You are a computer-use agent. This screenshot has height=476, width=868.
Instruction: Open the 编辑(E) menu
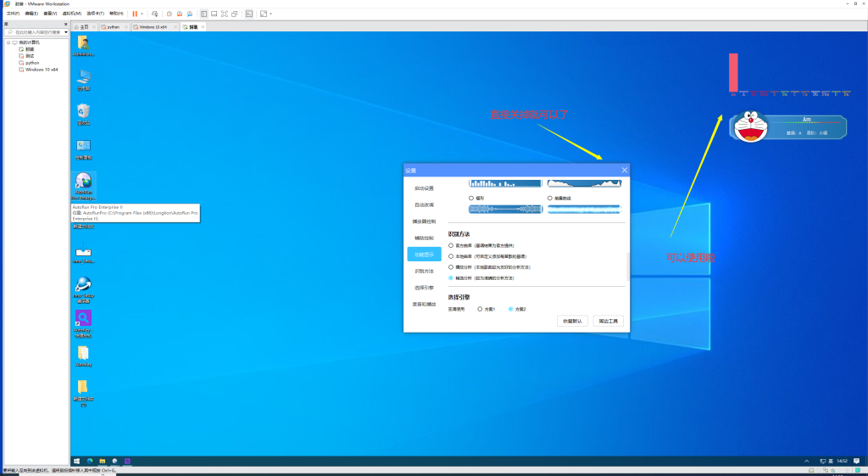[31, 14]
